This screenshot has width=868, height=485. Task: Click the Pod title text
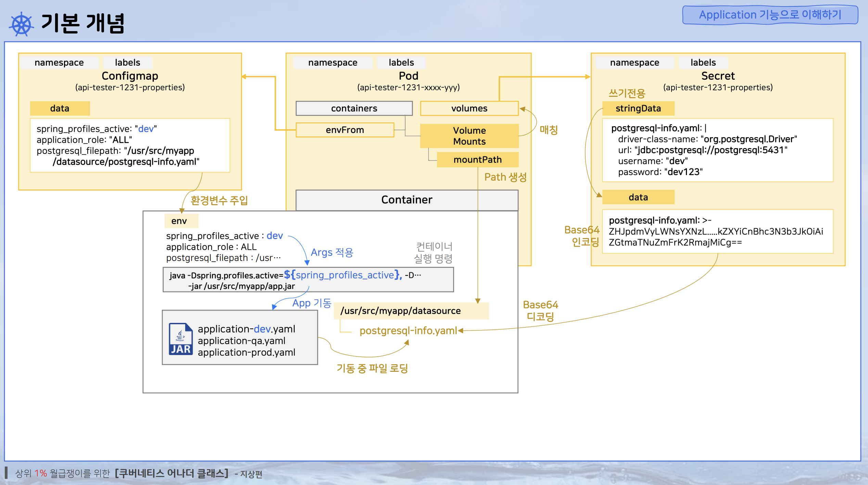click(x=408, y=76)
